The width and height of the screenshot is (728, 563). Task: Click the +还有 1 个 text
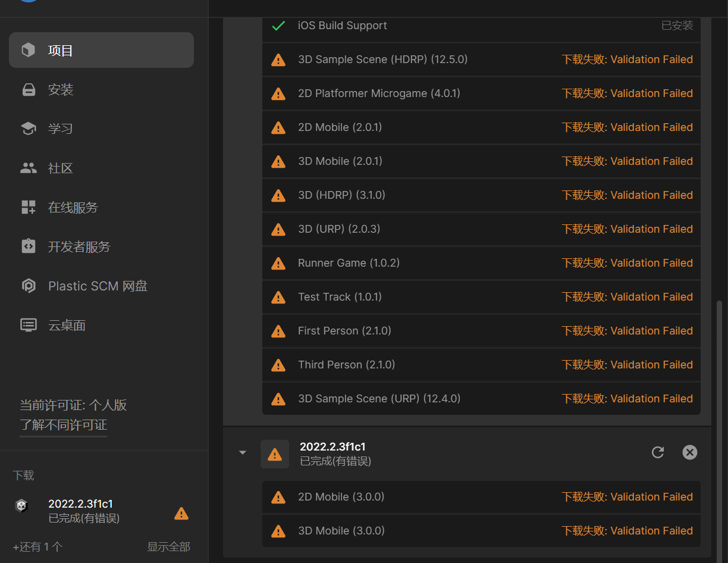(37, 546)
